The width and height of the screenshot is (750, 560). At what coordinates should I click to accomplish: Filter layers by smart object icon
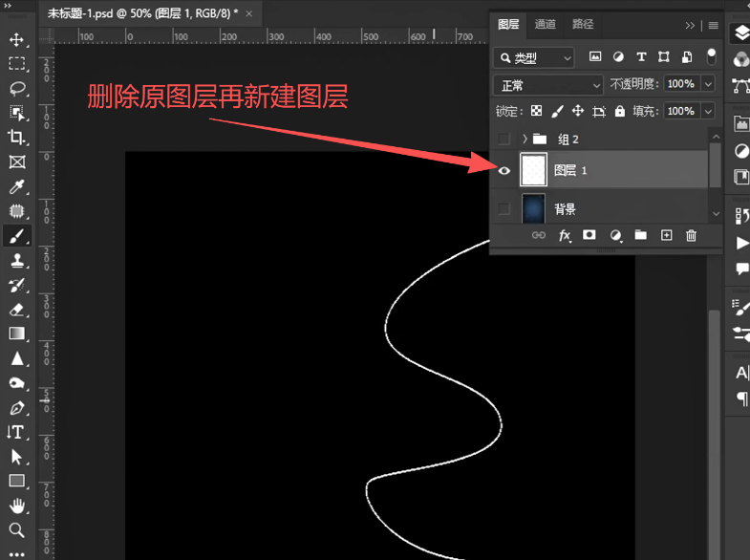tap(686, 57)
